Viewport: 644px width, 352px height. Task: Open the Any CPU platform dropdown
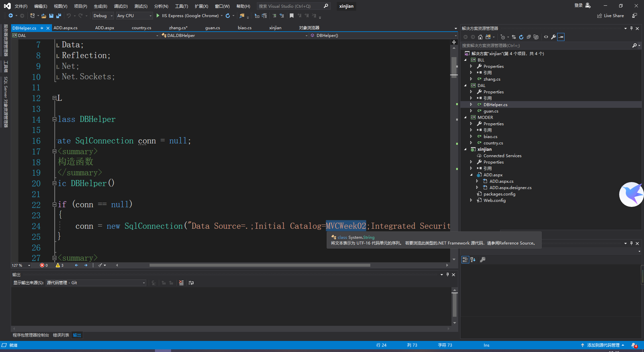135,16
